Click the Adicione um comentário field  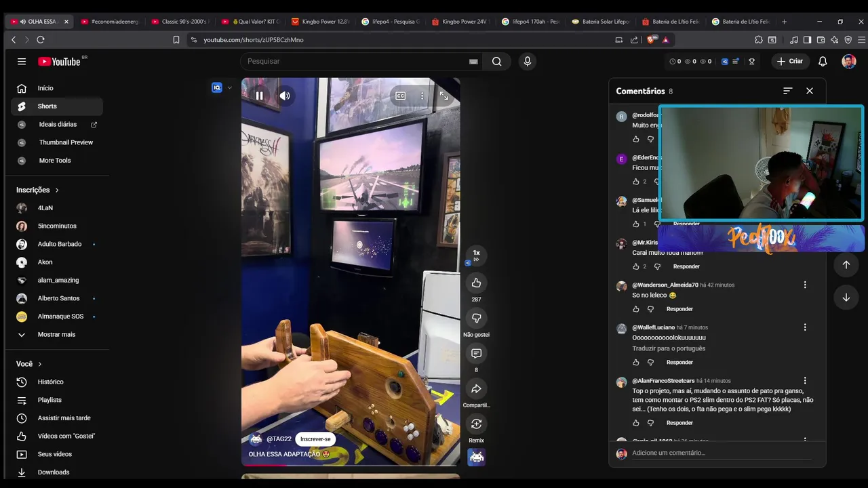(x=722, y=453)
